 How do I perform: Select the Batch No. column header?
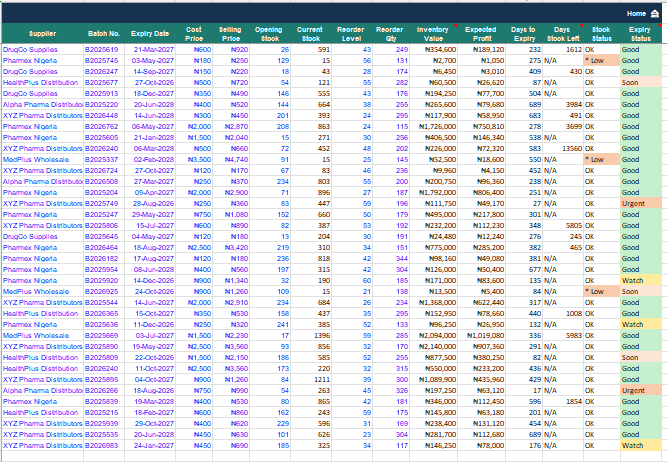pos(104,34)
